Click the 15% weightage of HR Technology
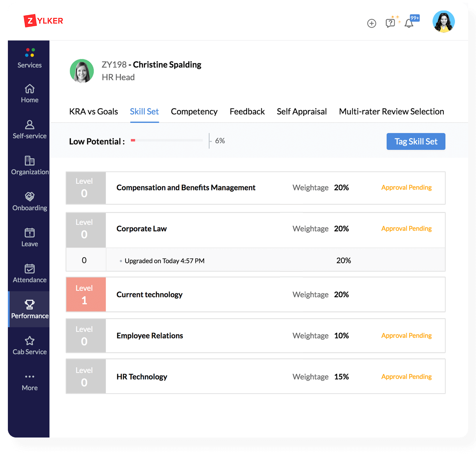Screen dimensions: 476x454 (341, 377)
